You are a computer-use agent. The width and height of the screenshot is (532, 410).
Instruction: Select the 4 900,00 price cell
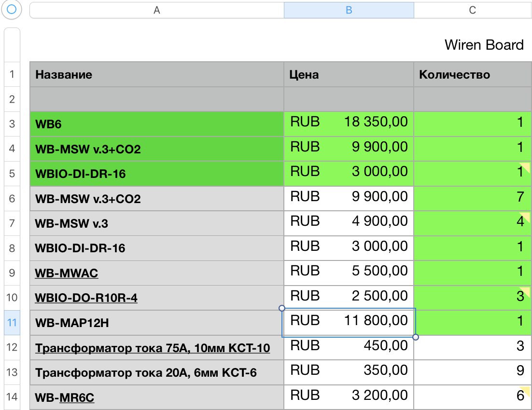pyautogui.click(x=349, y=223)
